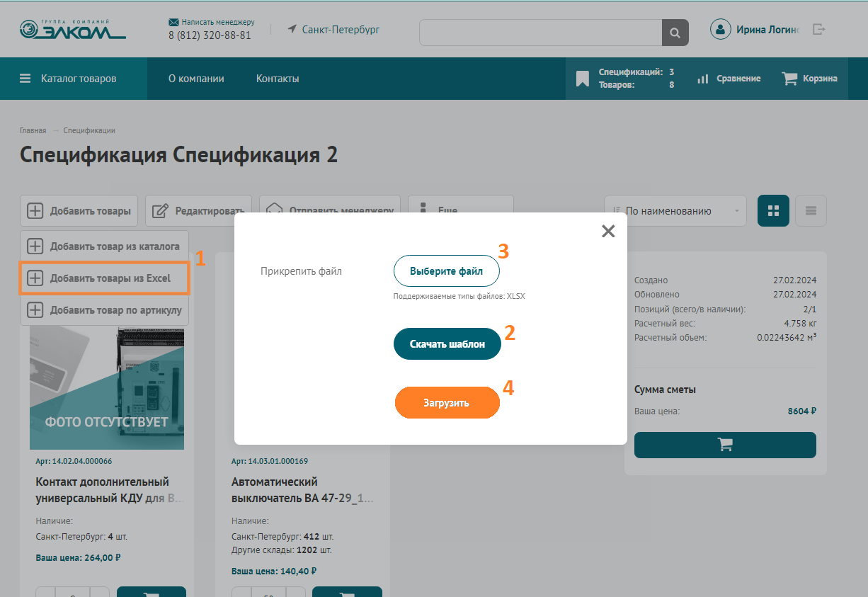Viewport: 868px width, 597px height.
Task: Switch to list view layout
Action: pos(811,211)
